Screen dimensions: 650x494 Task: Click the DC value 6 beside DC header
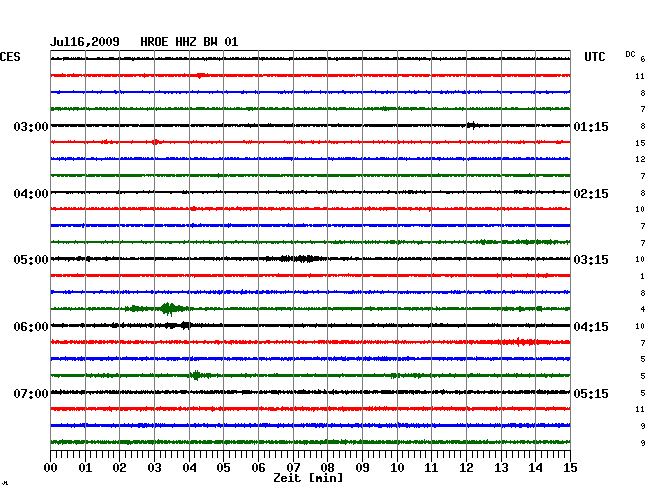(x=643, y=59)
